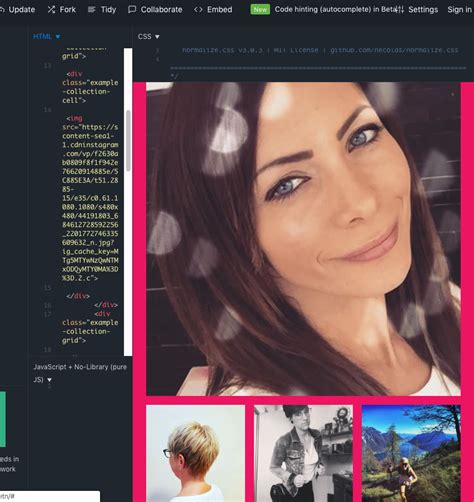
Task: Click the normalize.css comment line in the CSS panel
Action: click(x=320, y=50)
